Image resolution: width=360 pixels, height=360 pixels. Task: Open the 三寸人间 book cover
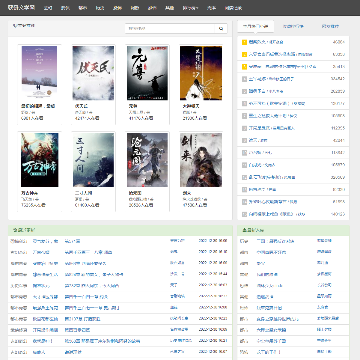(93, 160)
